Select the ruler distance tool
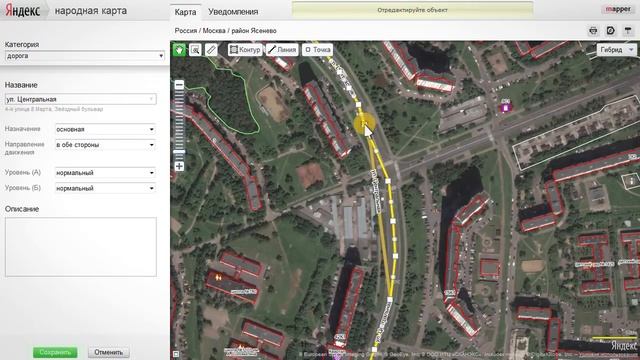Screen dimensions: 640x360 tap(211, 50)
